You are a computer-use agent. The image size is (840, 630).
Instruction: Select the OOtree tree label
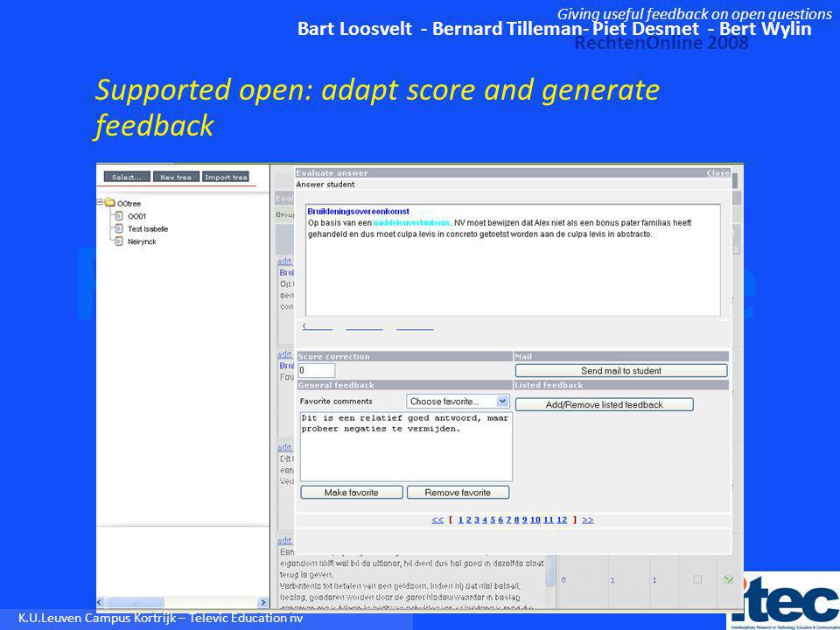(x=129, y=204)
